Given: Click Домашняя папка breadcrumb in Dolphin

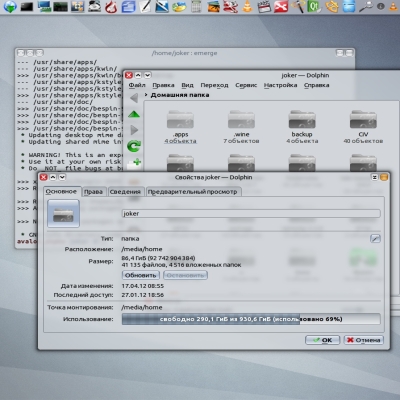Looking at the screenshot, I should 180,95.
